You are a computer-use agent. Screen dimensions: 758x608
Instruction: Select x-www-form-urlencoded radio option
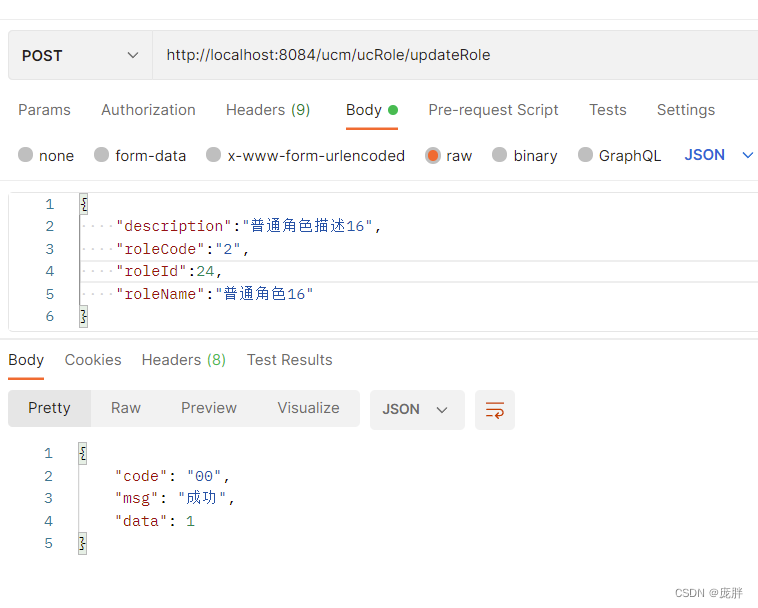coord(213,155)
